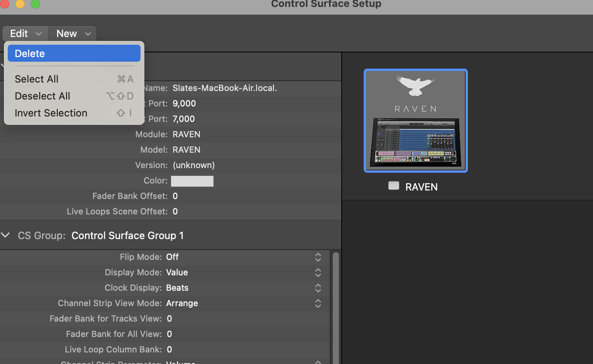Screen dimensions: 593x364
Task: Edit Fader Bank for All View value
Action: point(169,334)
